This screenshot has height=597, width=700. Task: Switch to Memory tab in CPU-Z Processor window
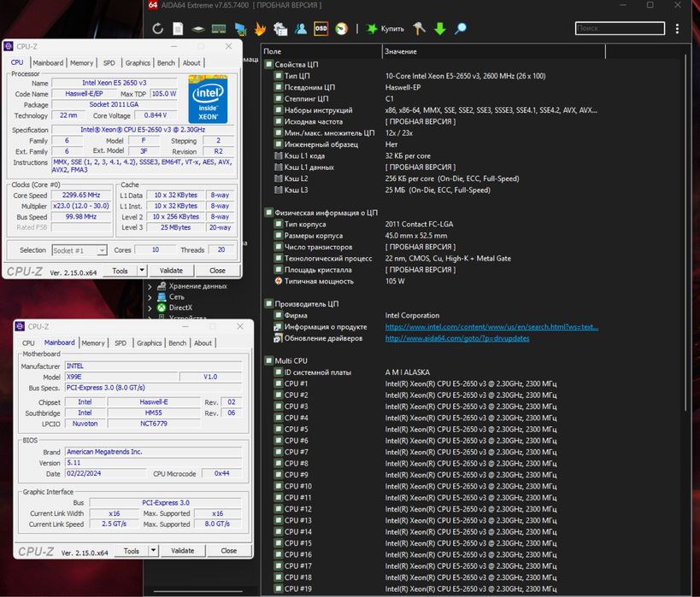click(x=82, y=62)
